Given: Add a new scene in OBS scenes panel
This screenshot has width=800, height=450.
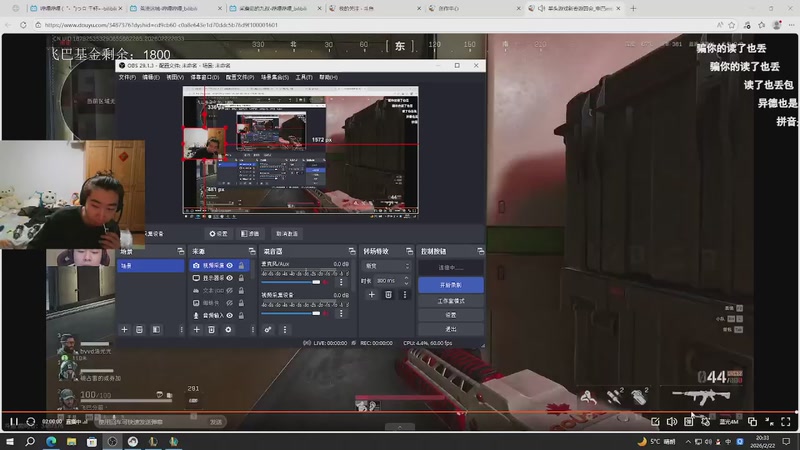Looking at the screenshot, I should 124,330.
